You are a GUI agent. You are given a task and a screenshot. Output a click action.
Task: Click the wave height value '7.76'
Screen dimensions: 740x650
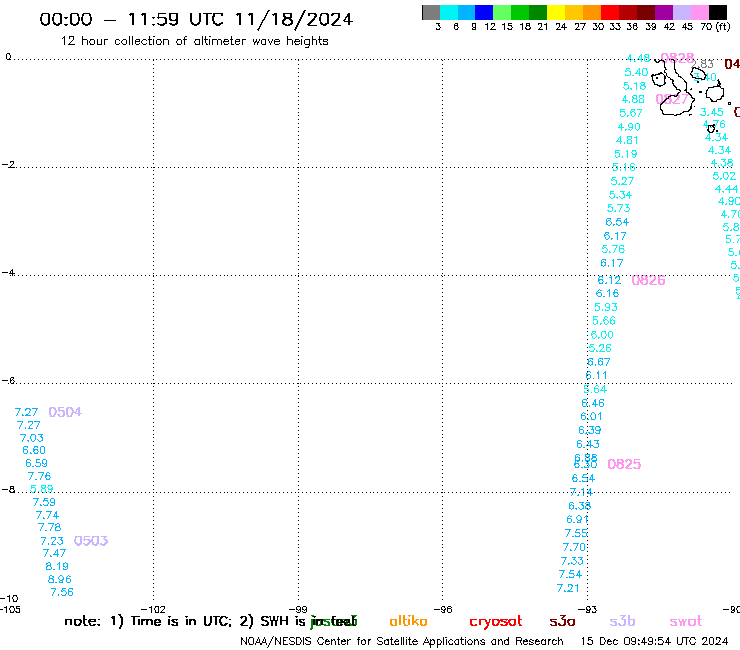[x=39, y=476]
